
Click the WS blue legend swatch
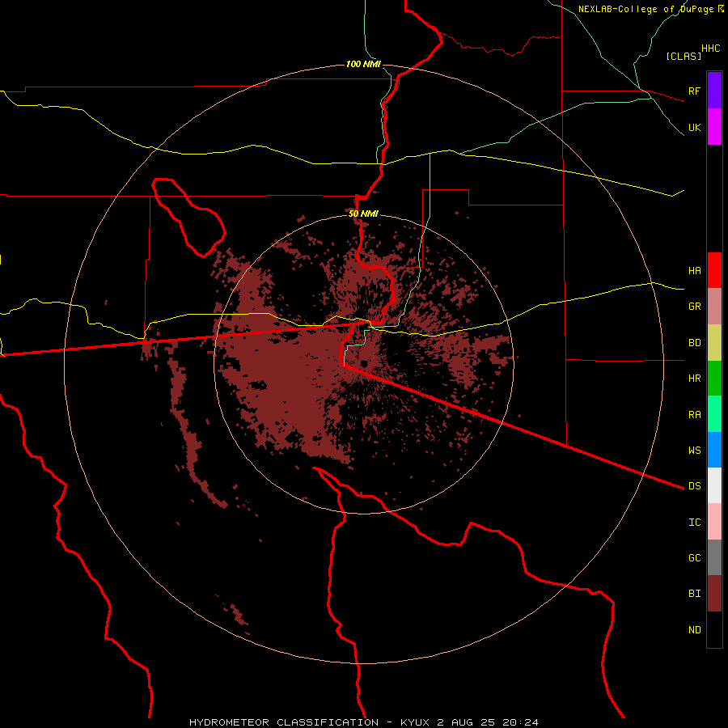[x=714, y=450]
